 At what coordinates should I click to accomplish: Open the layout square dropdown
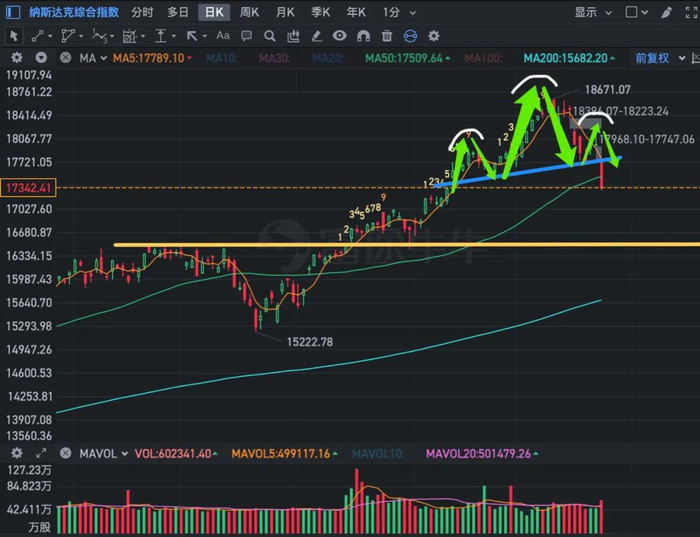tap(637, 12)
